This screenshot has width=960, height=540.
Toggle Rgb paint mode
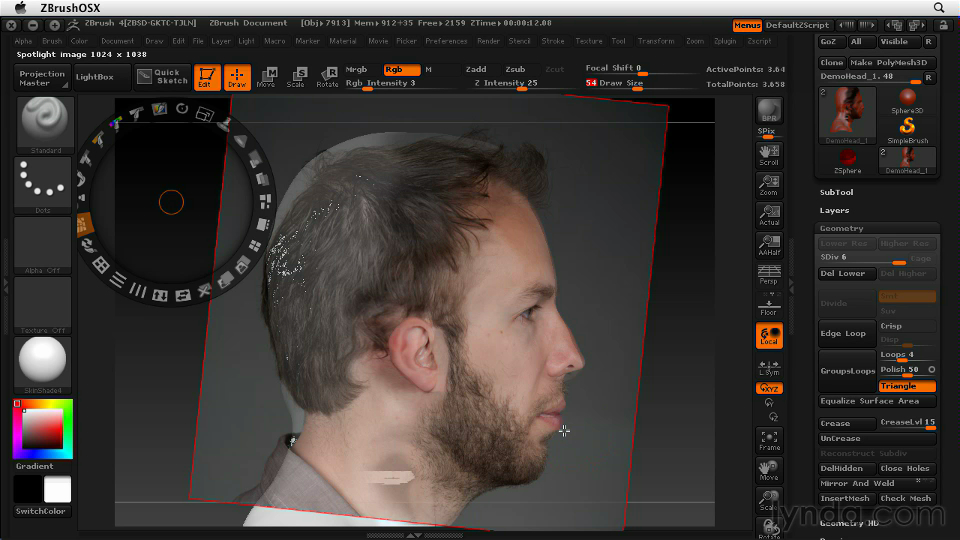tap(402, 69)
